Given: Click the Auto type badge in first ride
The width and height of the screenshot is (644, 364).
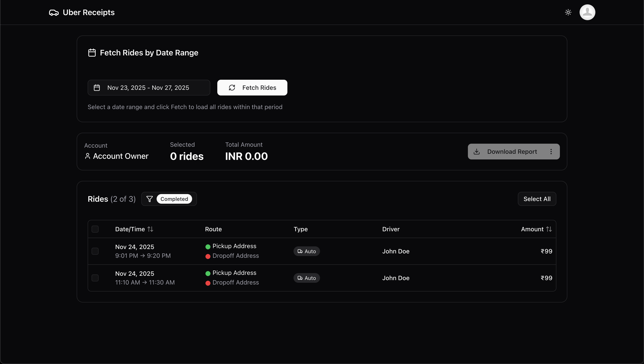Looking at the screenshot, I should point(306,251).
